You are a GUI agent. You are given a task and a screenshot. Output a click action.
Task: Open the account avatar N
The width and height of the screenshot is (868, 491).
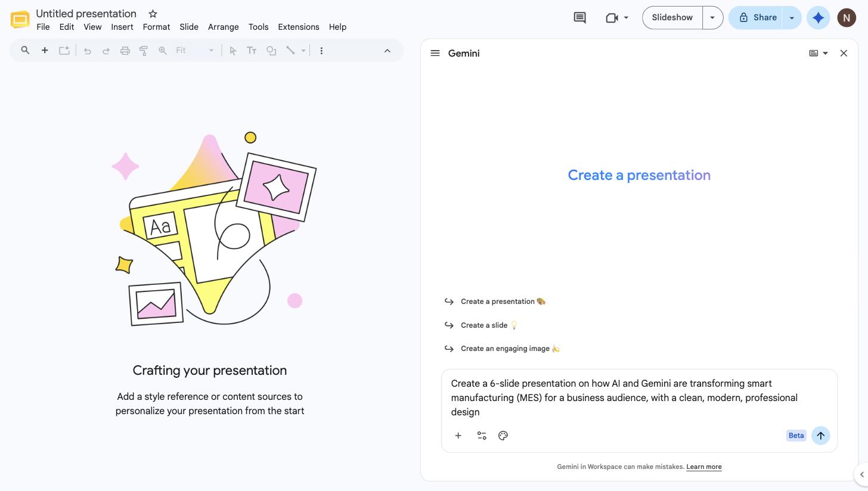(x=847, y=18)
